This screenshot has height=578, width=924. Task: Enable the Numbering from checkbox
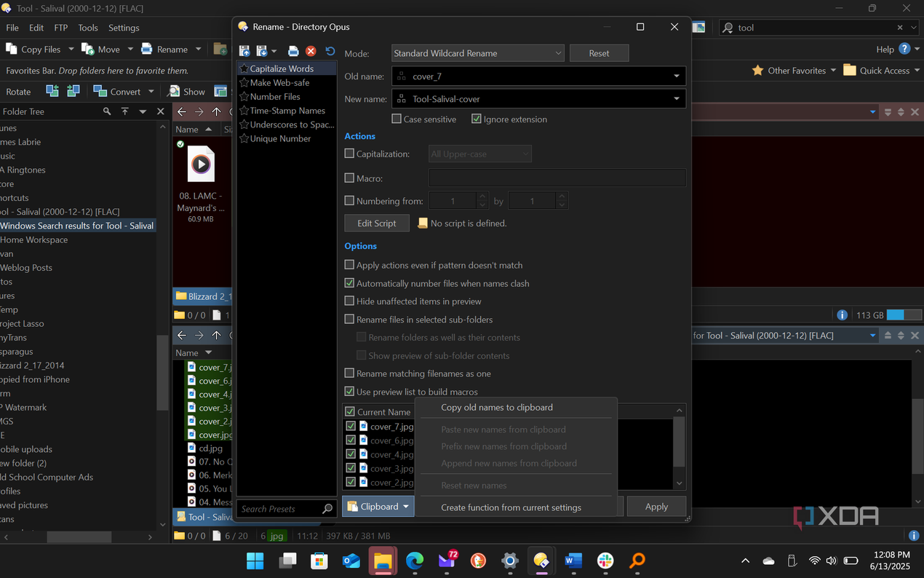point(349,200)
